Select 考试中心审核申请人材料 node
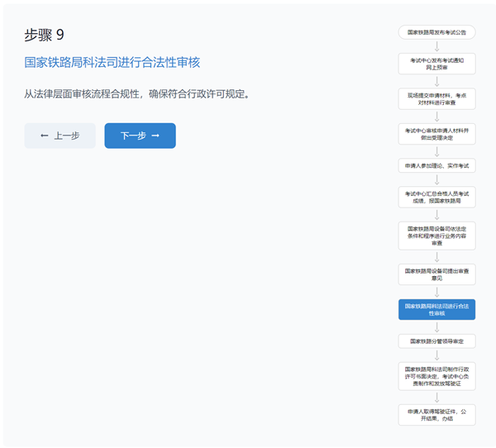 click(436, 134)
